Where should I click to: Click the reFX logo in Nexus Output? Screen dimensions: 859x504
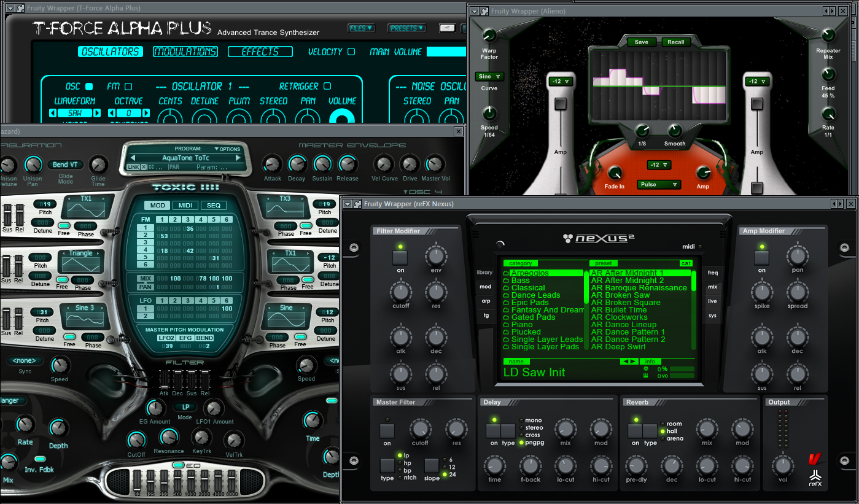click(815, 478)
